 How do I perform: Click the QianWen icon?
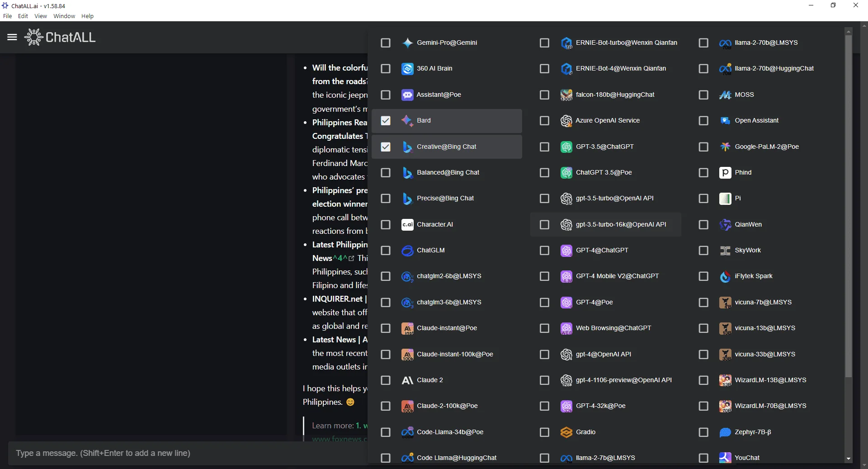[x=725, y=225]
